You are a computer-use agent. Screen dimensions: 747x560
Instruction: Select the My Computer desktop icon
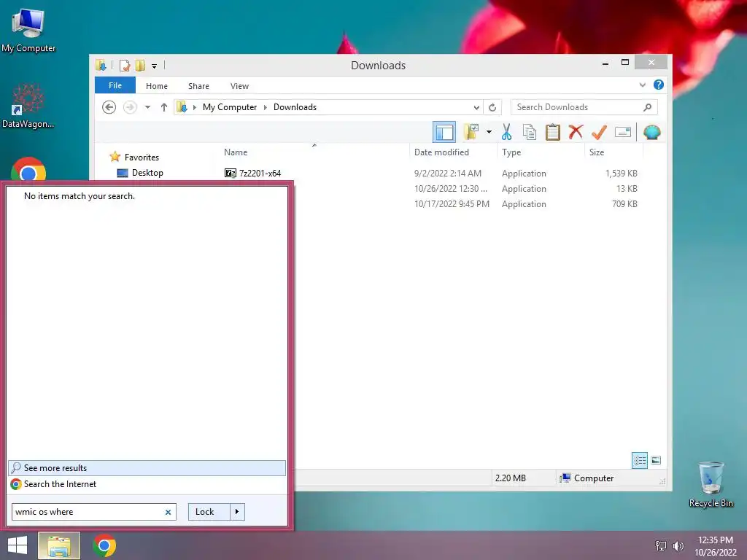point(28,30)
